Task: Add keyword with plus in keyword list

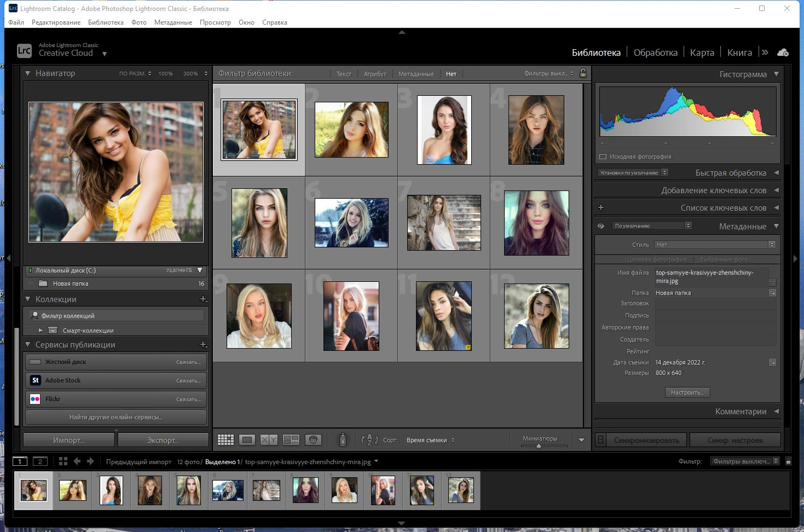Action: coord(601,207)
